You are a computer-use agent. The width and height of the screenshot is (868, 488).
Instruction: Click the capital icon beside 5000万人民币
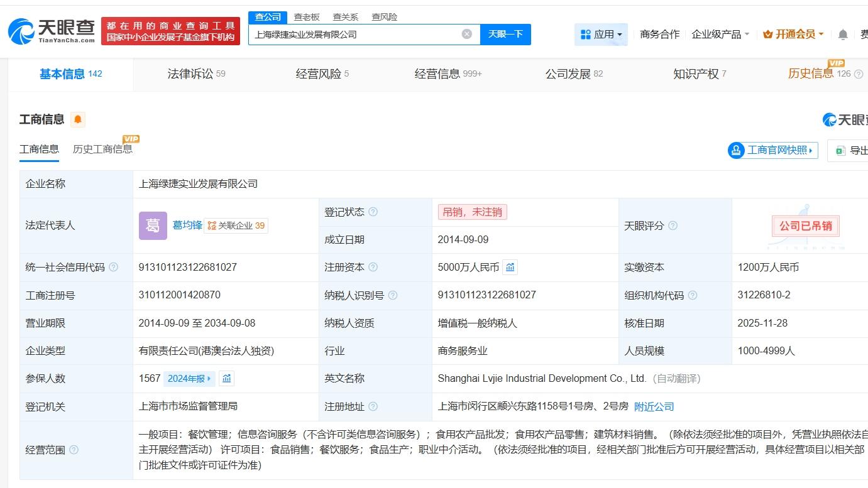pyautogui.click(x=510, y=267)
